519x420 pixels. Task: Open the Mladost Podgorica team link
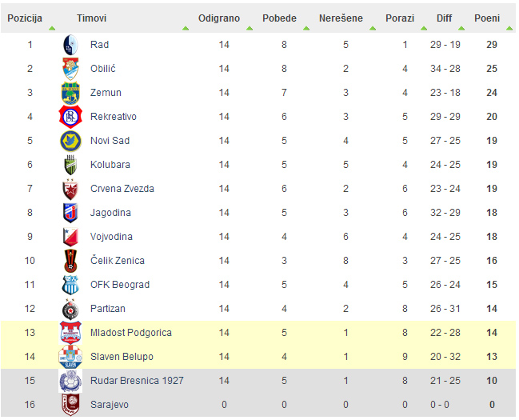(130, 333)
